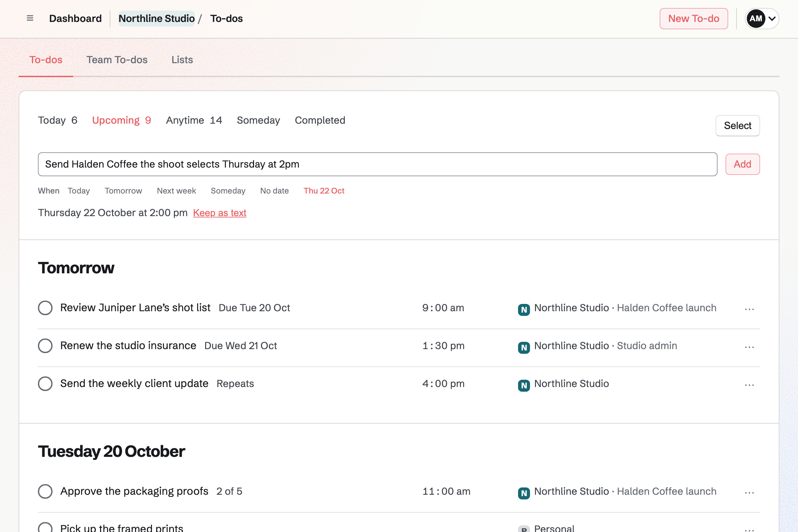Screen dimensions: 798x532
Task: Click the To-dos breadcrumb
Action: pos(226,18)
